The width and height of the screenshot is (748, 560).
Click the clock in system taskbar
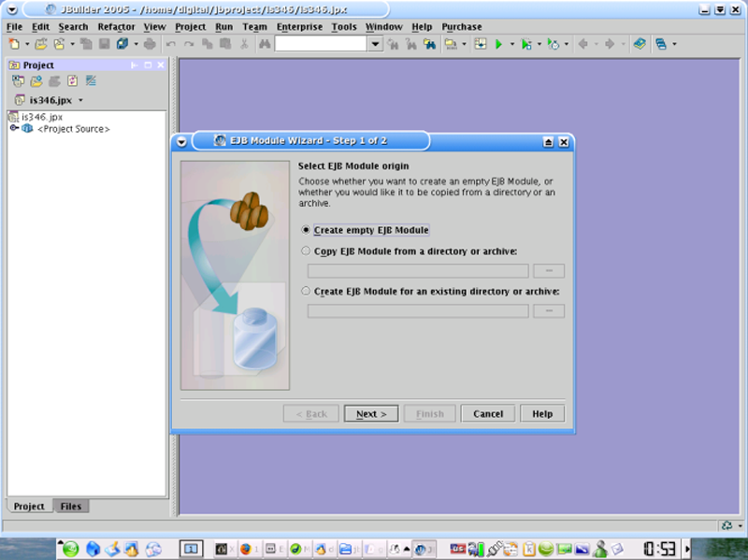pyautogui.click(x=659, y=549)
